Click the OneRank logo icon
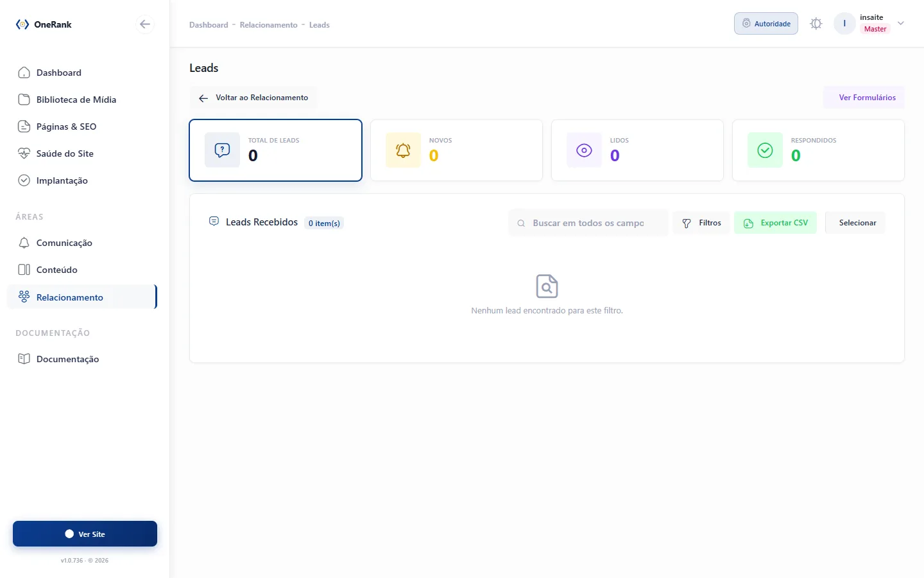The image size is (924, 578). (22, 24)
